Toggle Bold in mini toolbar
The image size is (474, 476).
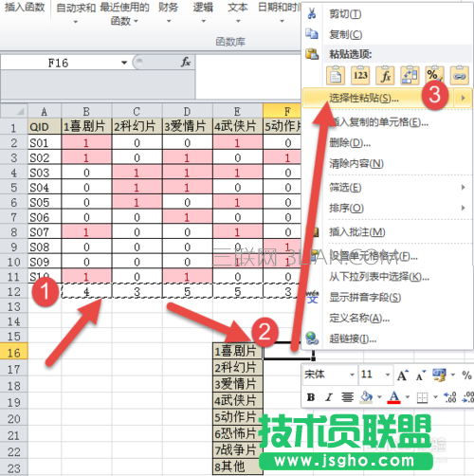tap(311, 397)
